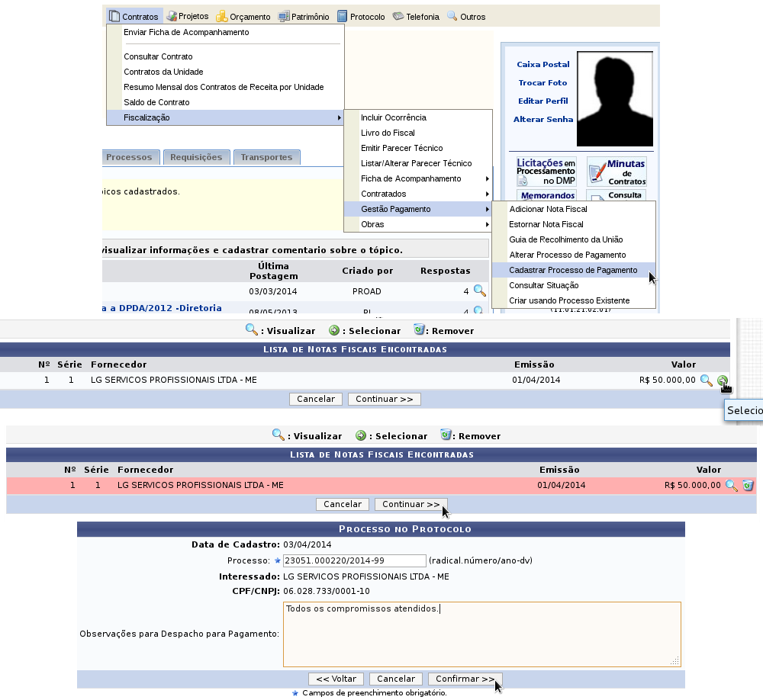This screenshot has height=700, width=763.
Task: Expand the Obras submenu
Action: click(x=418, y=224)
